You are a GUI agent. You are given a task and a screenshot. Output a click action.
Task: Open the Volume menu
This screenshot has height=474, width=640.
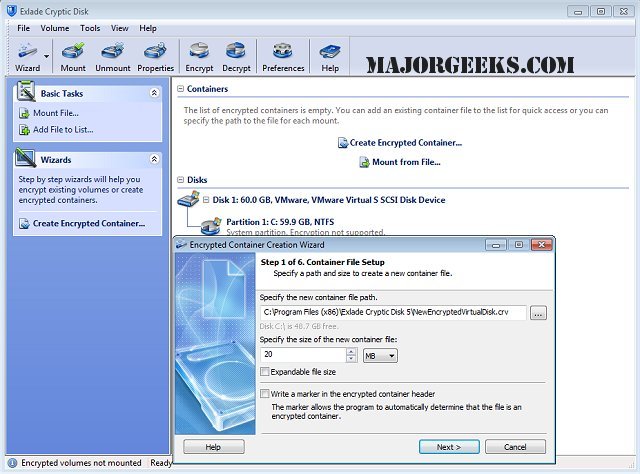[55, 28]
